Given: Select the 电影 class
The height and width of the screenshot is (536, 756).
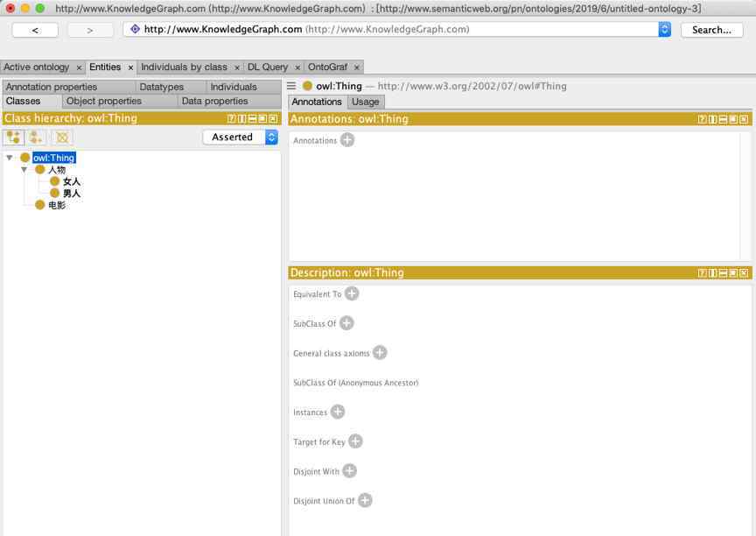Looking at the screenshot, I should click(x=57, y=205).
